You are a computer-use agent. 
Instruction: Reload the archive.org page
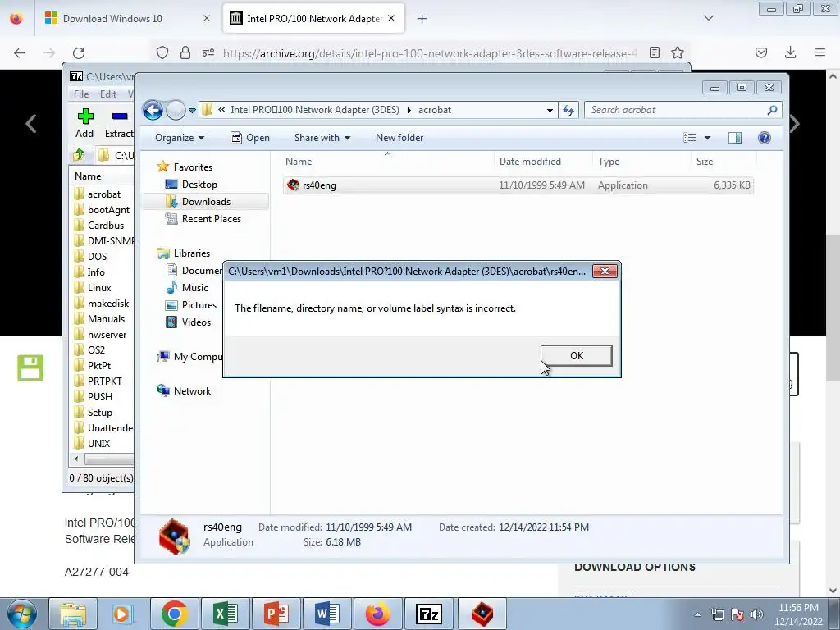click(79, 52)
